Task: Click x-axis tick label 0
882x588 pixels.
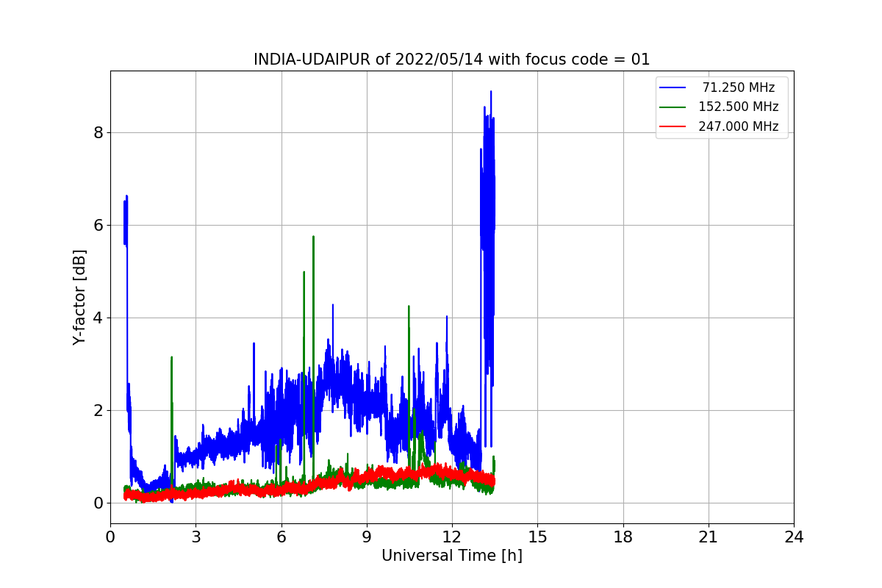Action: pyautogui.click(x=110, y=537)
